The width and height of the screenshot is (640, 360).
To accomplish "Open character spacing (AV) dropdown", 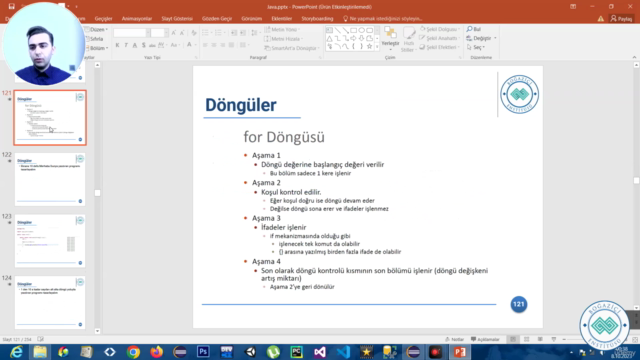I will pyautogui.click(x=162, y=45).
